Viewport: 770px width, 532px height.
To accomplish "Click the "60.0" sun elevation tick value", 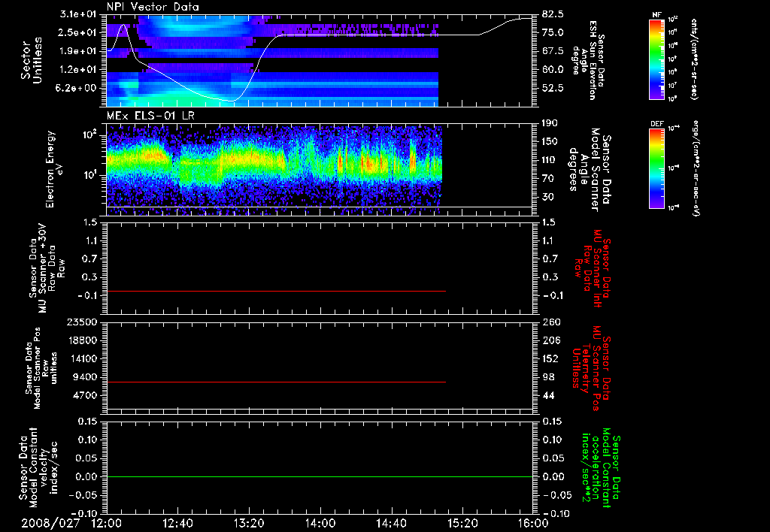I will [553, 69].
